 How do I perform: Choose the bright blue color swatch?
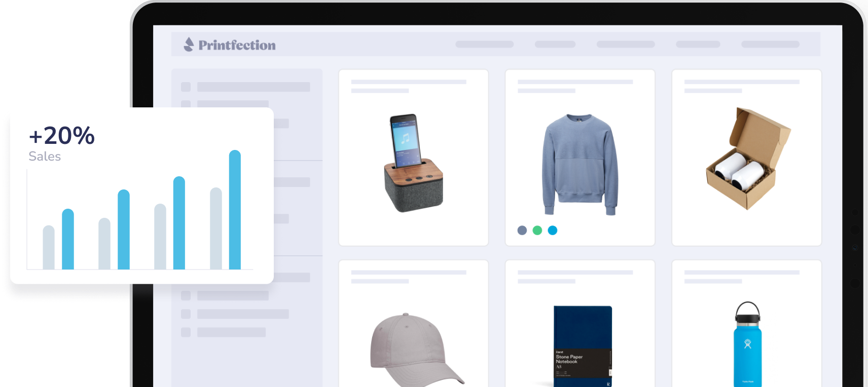click(553, 230)
